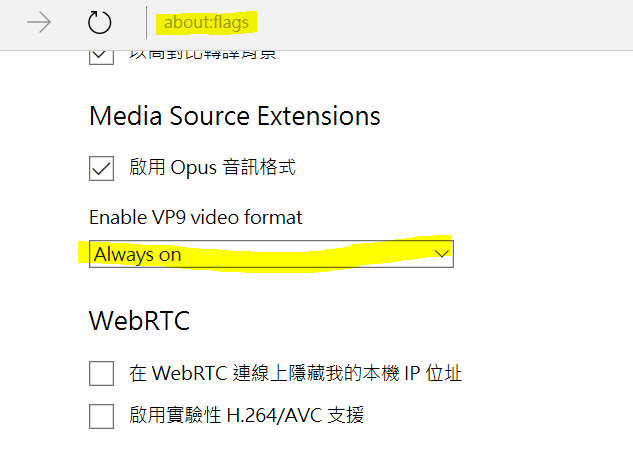Toggle the partially hidden checkbox above Media Source Extensions
633x456 pixels.
pos(101,56)
